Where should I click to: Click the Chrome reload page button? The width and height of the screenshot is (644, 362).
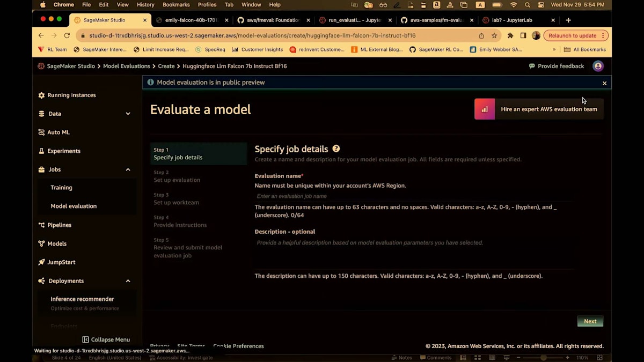pyautogui.click(x=67, y=35)
